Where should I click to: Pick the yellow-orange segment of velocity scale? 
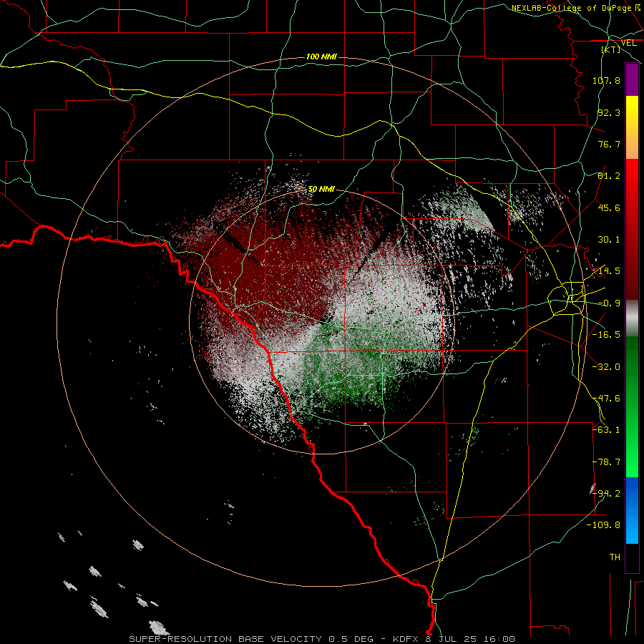point(632,127)
